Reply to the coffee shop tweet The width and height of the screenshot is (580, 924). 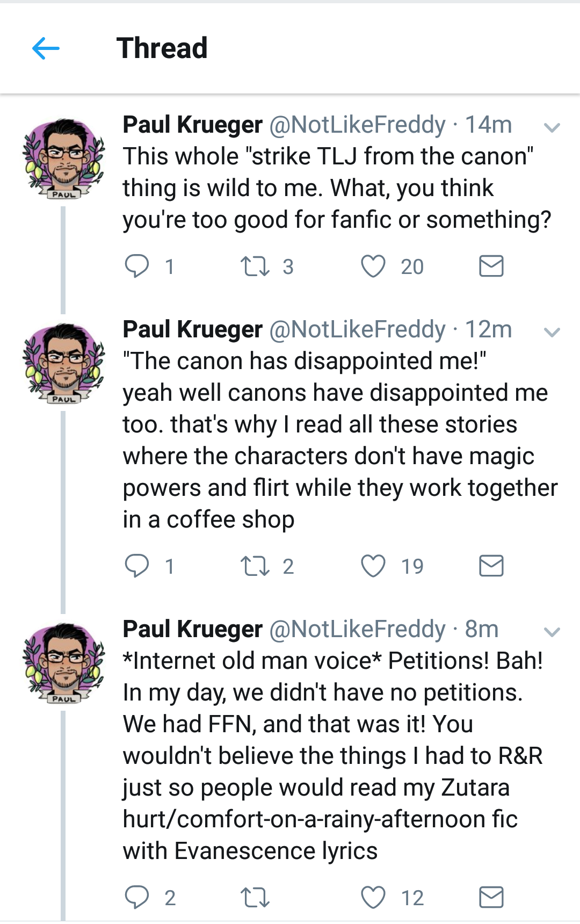137,566
